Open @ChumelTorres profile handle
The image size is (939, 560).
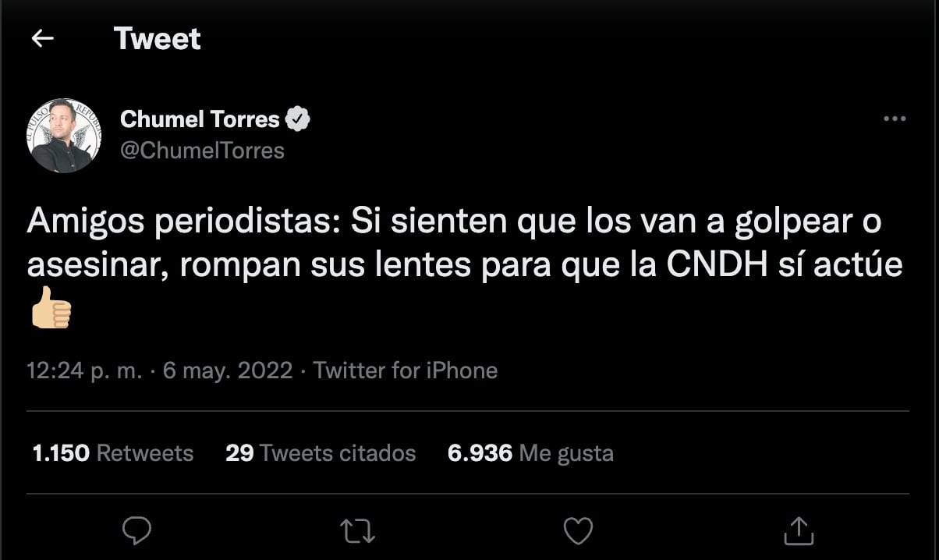pyautogui.click(x=203, y=151)
